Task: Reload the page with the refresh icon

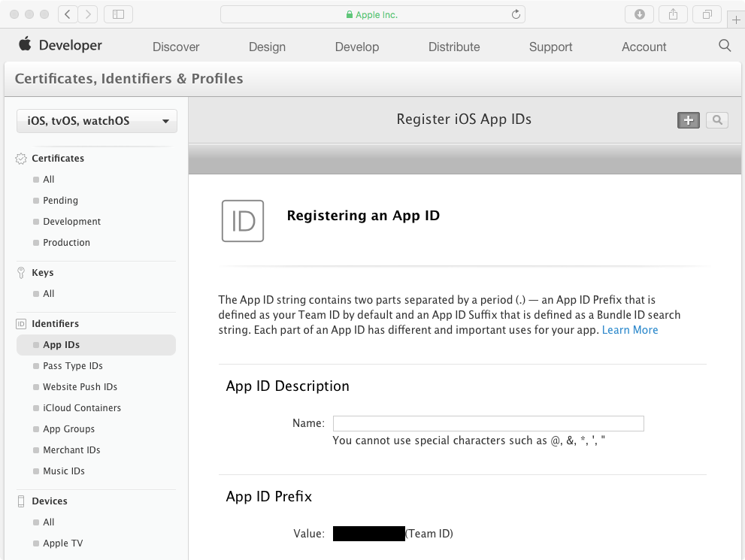Action: 516,14
